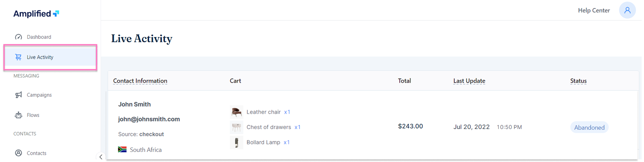Click the Dashboard gauge icon
The height and width of the screenshot is (162, 644).
coord(19,37)
